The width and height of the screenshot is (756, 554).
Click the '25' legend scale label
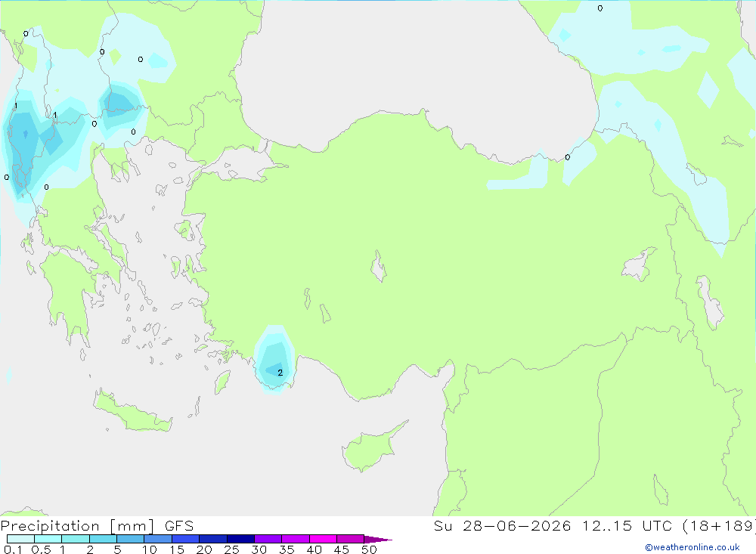pos(231,549)
